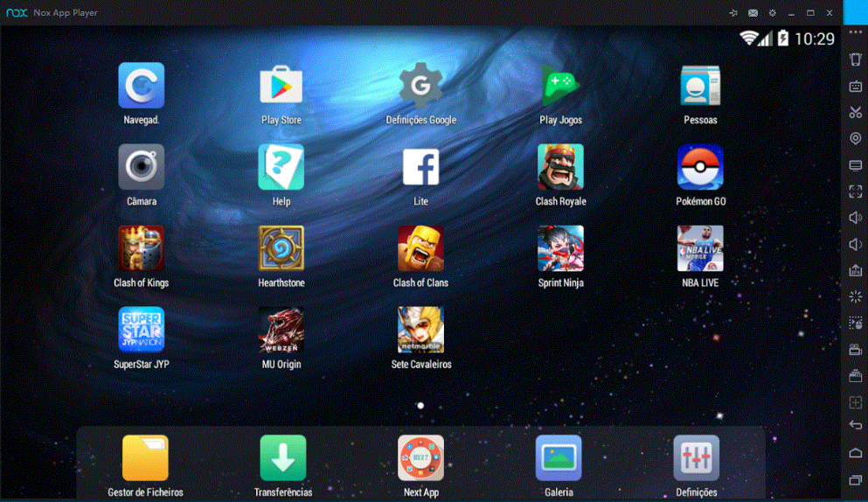The image size is (868, 502).
Task: Launch the Play Jogos app
Action: coord(560,86)
